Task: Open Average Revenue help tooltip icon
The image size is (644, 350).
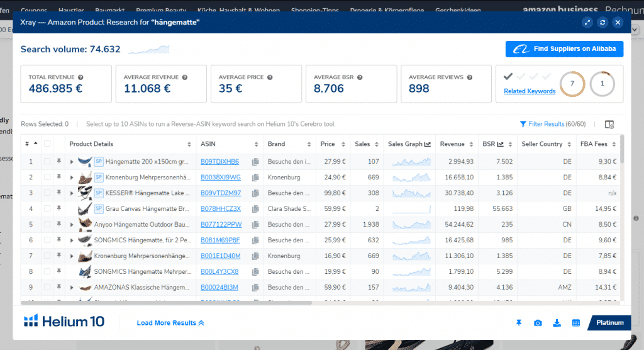Action: click(185, 77)
